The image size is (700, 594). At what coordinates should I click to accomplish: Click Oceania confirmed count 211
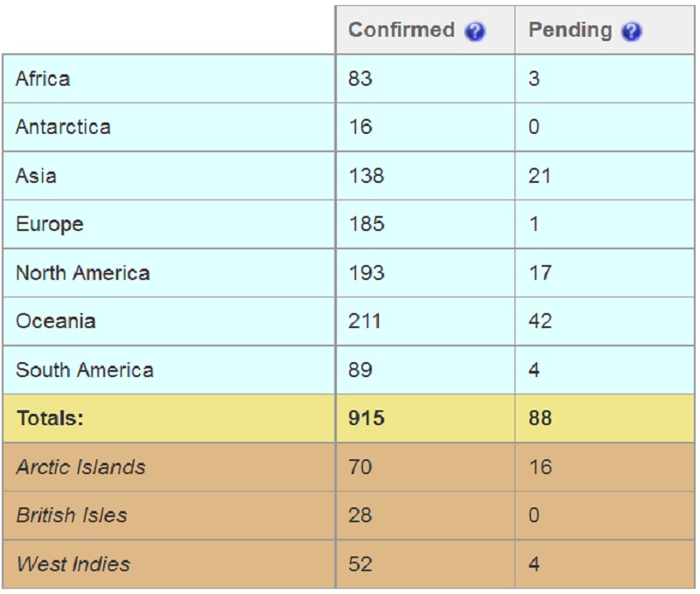click(364, 321)
